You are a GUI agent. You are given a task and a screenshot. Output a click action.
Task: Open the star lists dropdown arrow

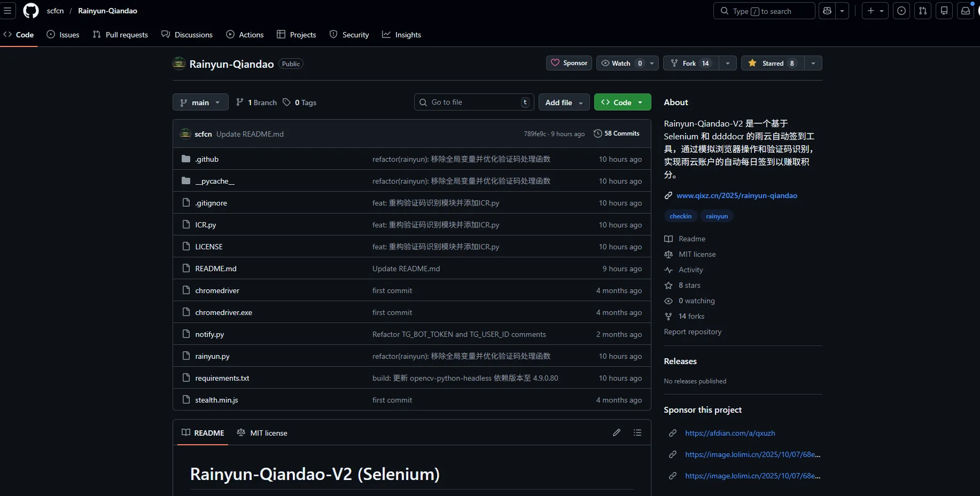tap(813, 63)
